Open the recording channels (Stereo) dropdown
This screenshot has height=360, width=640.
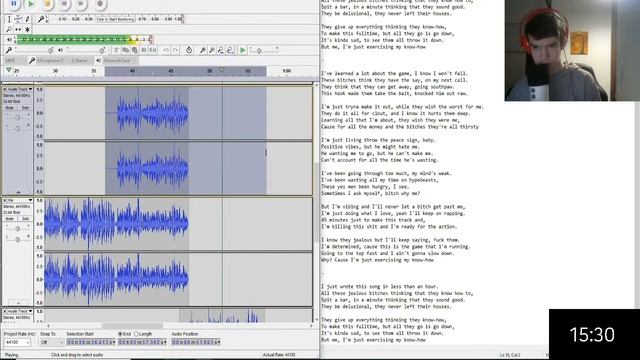80,60
